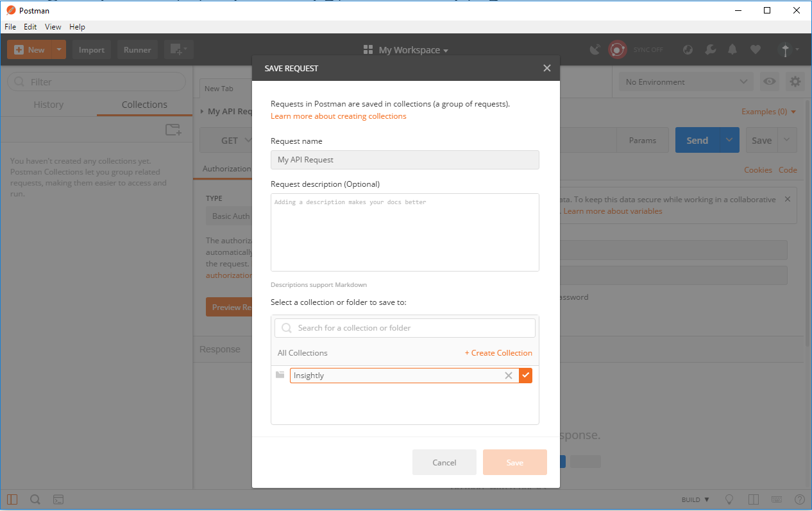Click the New button
The image size is (812, 511).
pos(30,49)
